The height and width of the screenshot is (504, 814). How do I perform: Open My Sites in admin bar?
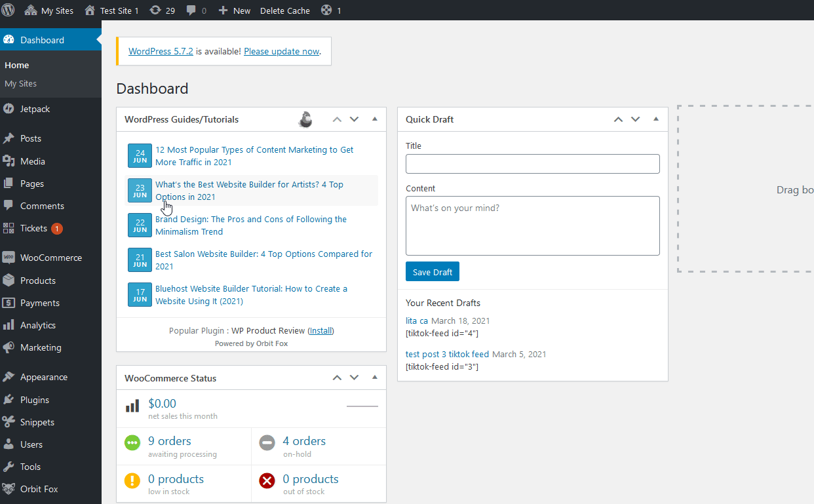pos(49,10)
